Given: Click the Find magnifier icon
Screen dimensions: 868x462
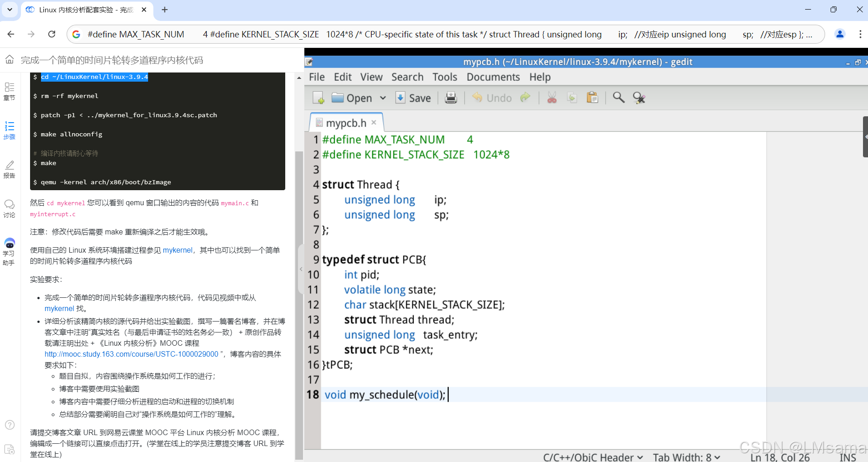Looking at the screenshot, I should click(618, 97).
